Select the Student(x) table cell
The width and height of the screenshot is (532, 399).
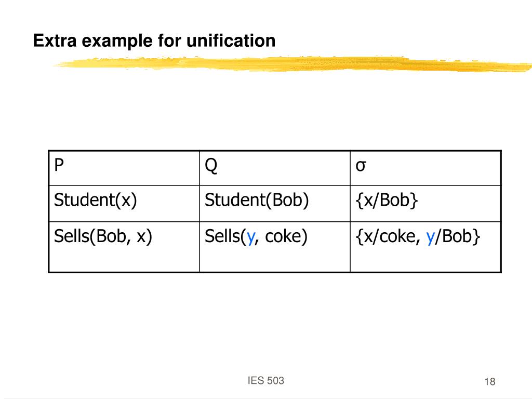(x=124, y=204)
